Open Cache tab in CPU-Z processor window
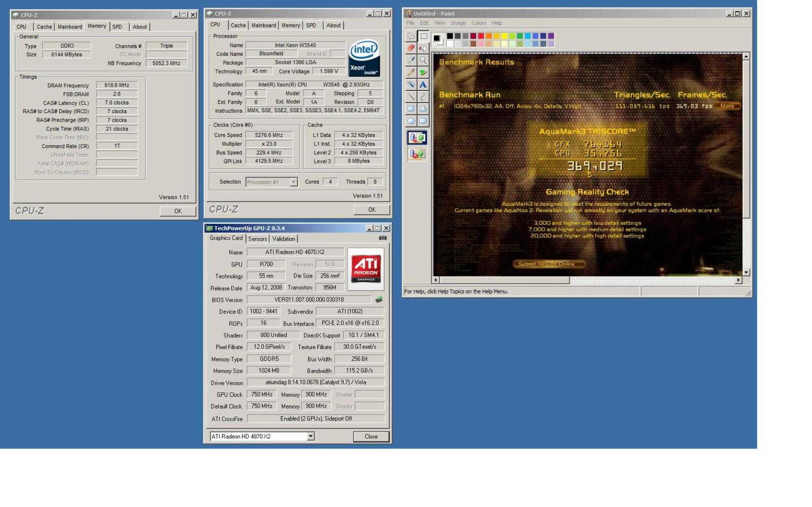Screen dimensions: 812x507 238,25
